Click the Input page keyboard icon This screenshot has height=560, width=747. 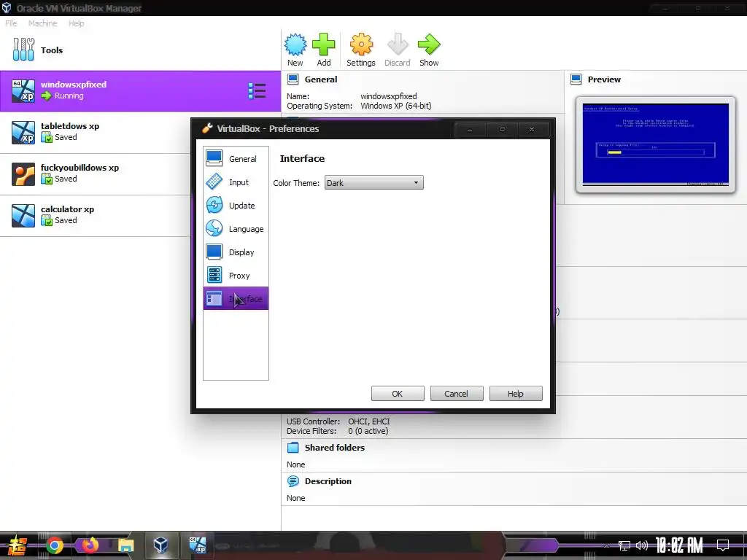[214, 182]
